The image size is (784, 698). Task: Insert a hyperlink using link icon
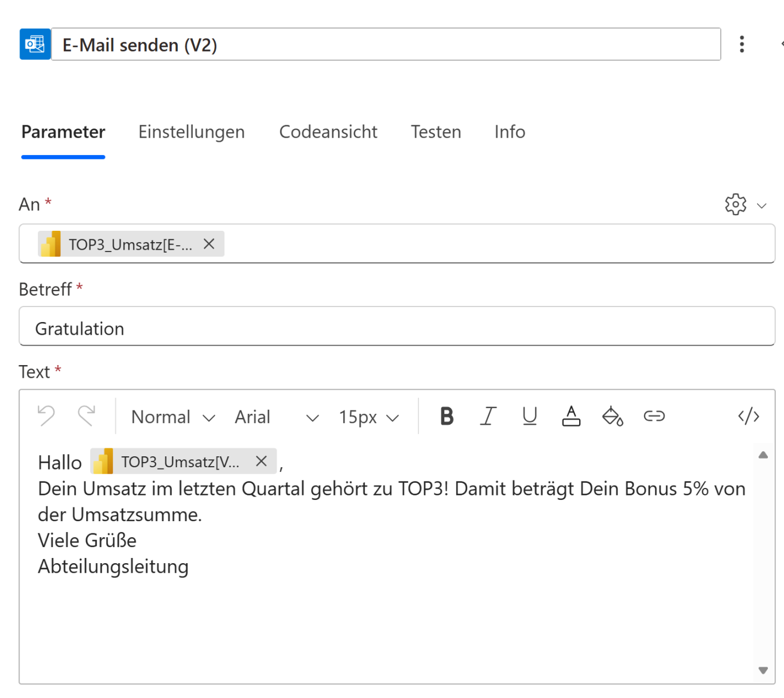coord(654,416)
